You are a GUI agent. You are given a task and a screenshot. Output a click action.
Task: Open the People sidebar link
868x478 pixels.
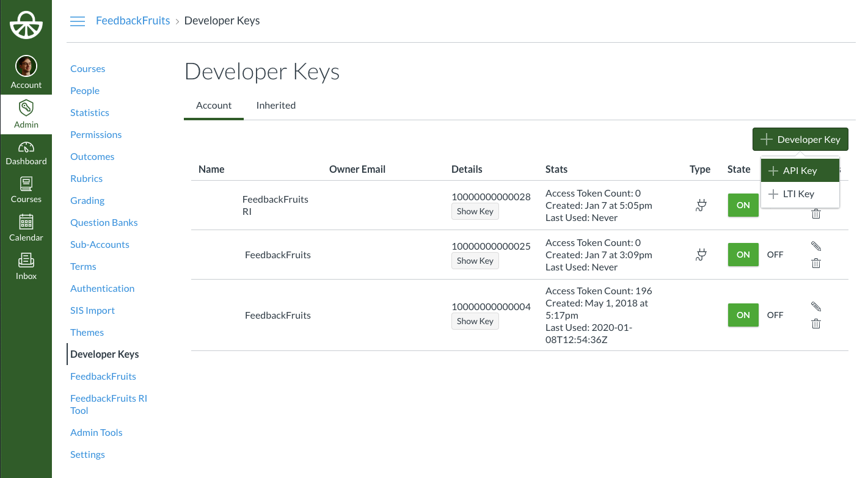coord(85,90)
